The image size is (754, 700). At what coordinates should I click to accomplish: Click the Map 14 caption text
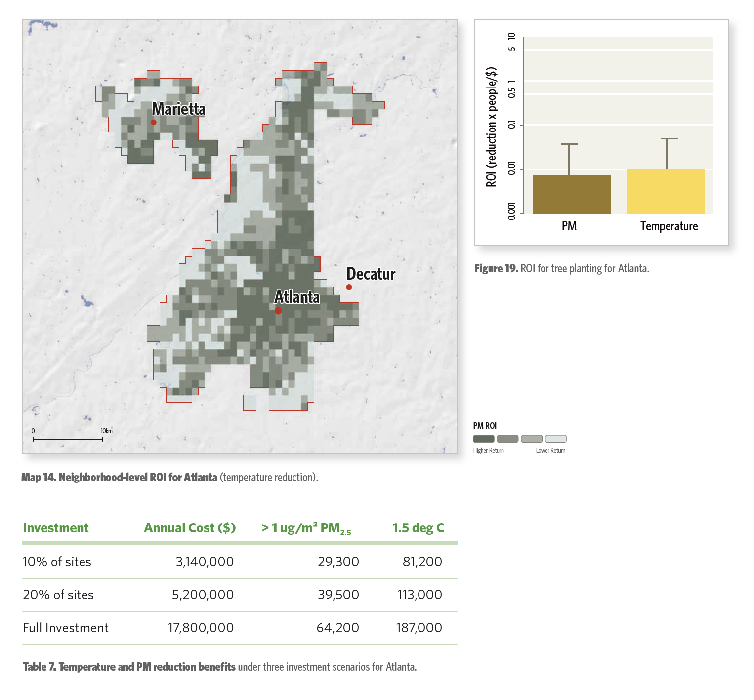[169, 477]
